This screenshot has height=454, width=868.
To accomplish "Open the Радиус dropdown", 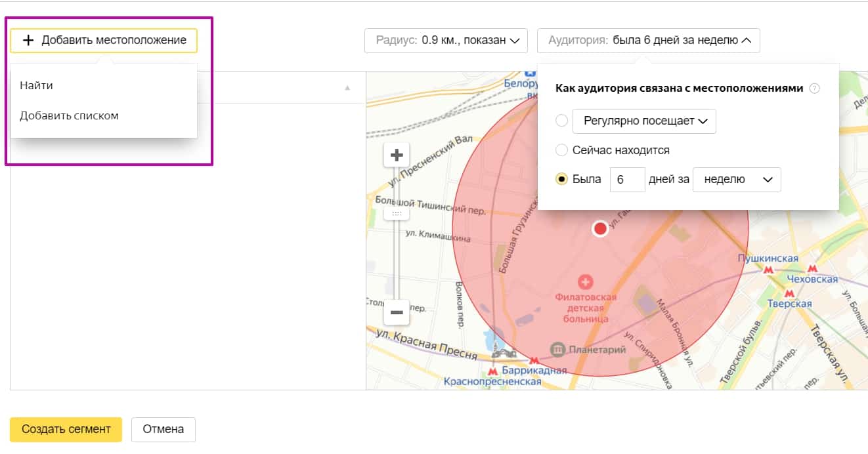I will pyautogui.click(x=446, y=41).
